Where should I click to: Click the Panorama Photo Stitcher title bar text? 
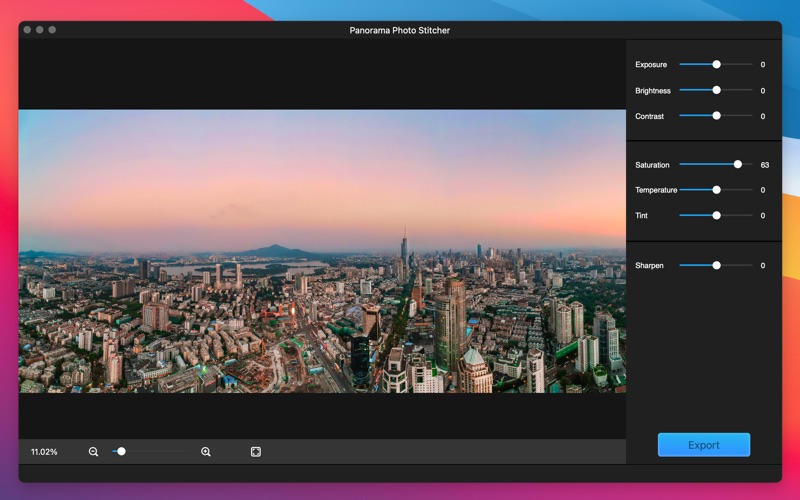(x=400, y=30)
